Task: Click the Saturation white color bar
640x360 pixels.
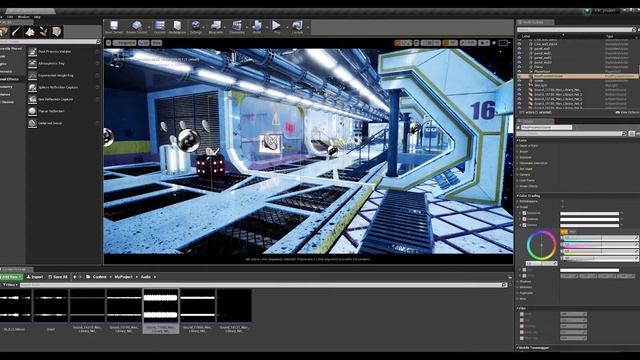Action: pos(589,213)
